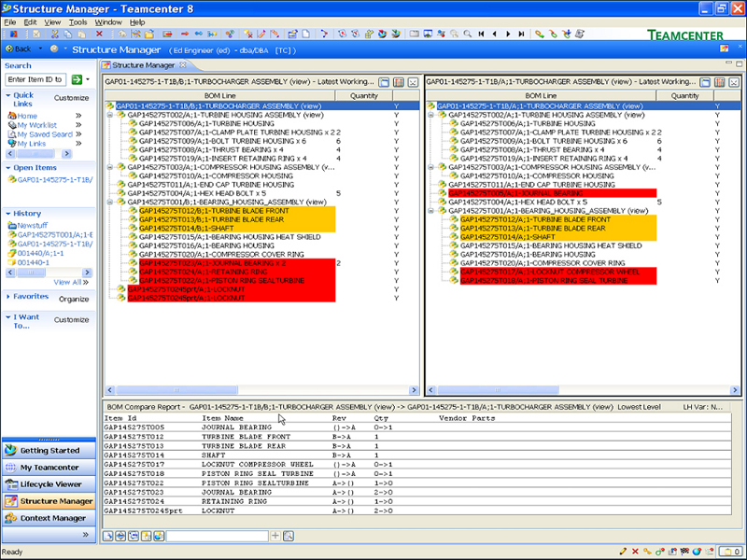Viewport: 747px width, 560px height.
Task: Click the My Worklist quick link
Action: (37, 125)
